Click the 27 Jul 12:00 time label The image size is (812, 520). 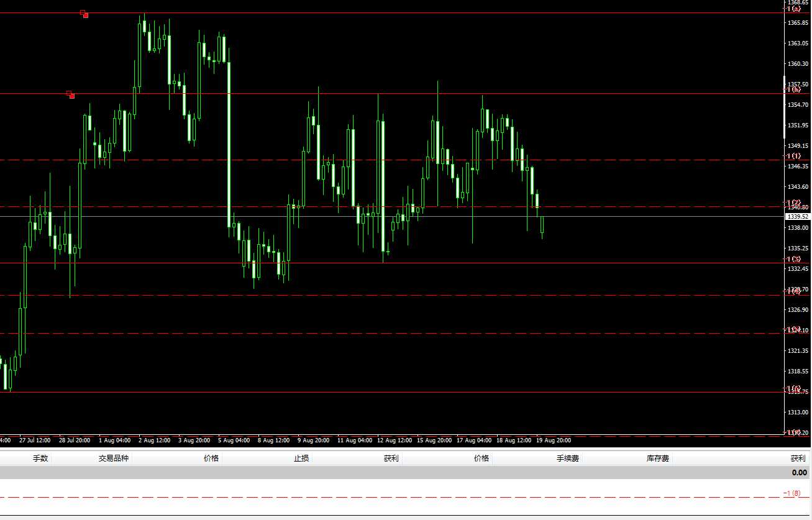[35, 440]
